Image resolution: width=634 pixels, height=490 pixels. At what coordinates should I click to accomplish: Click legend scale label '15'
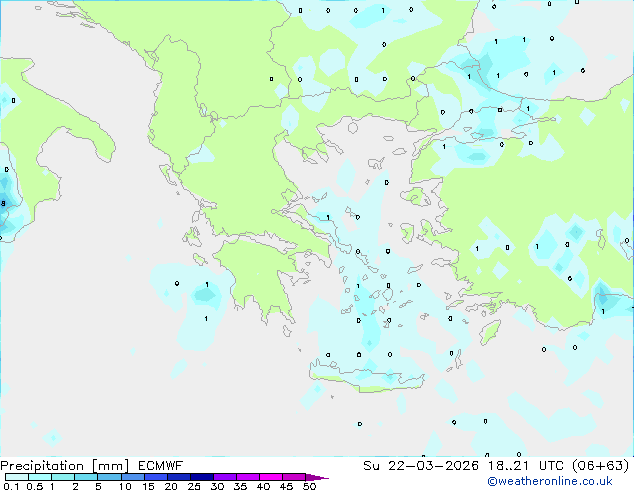(x=148, y=486)
